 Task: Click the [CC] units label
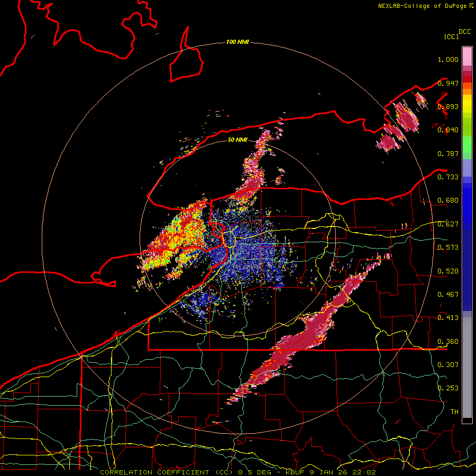tap(451, 36)
